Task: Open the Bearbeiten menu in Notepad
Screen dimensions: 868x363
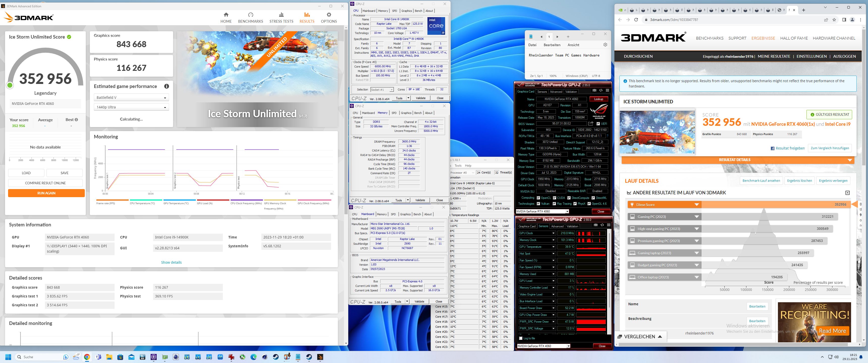Action: point(552,45)
